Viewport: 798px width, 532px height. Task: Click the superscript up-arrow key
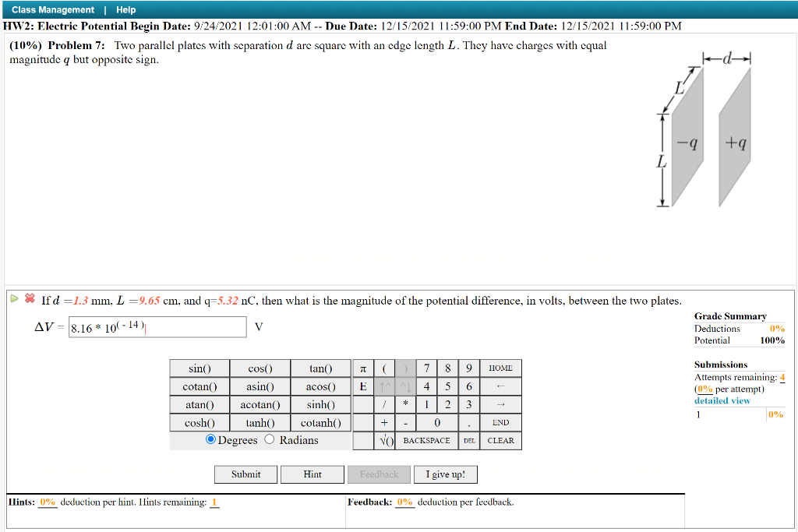click(385, 386)
